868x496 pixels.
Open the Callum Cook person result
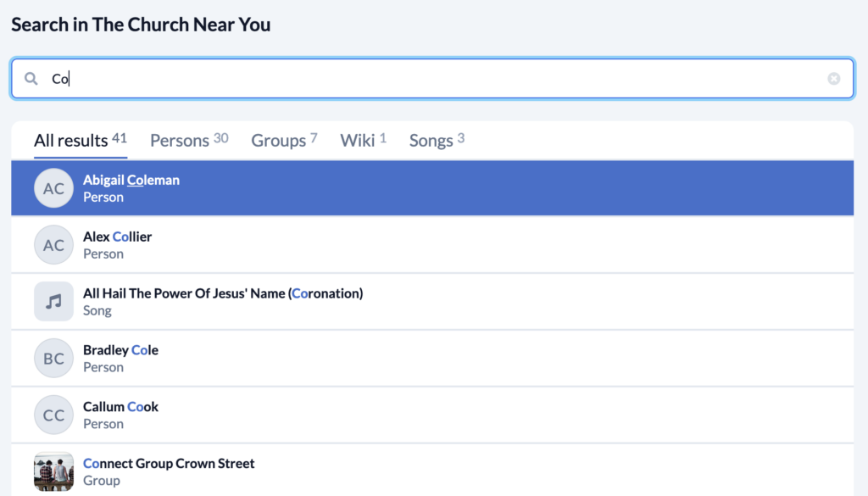(432, 415)
